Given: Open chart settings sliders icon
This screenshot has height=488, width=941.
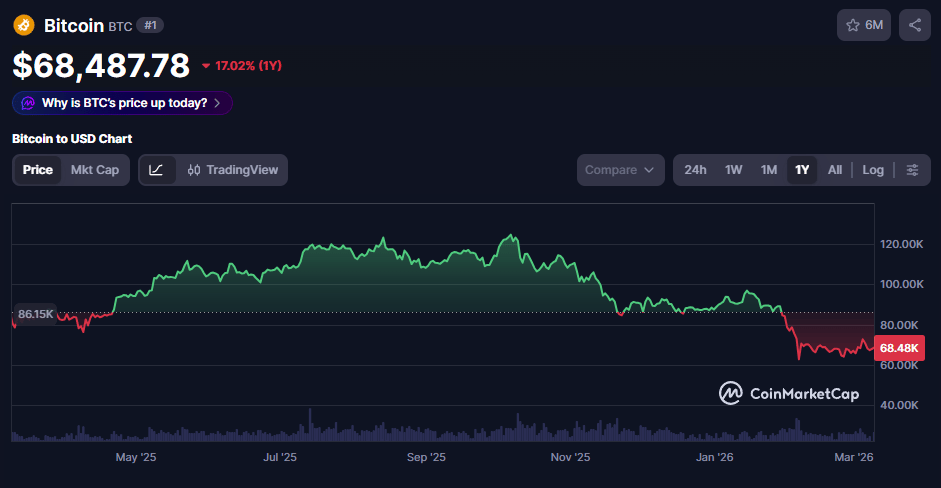Looking at the screenshot, I should [912, 170].
